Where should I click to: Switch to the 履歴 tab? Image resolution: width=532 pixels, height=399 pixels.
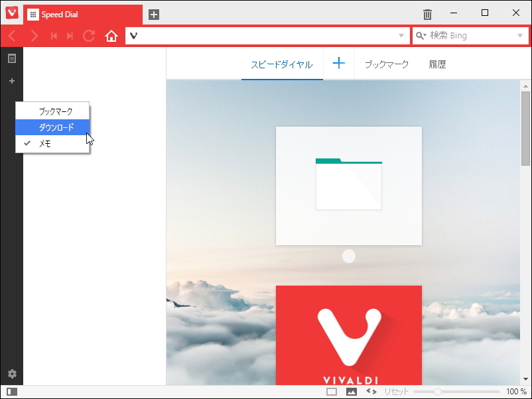point(438,64)
